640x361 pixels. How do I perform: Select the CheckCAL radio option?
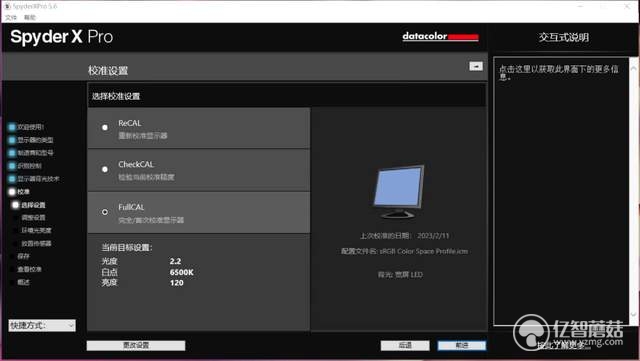coord(105,169)
